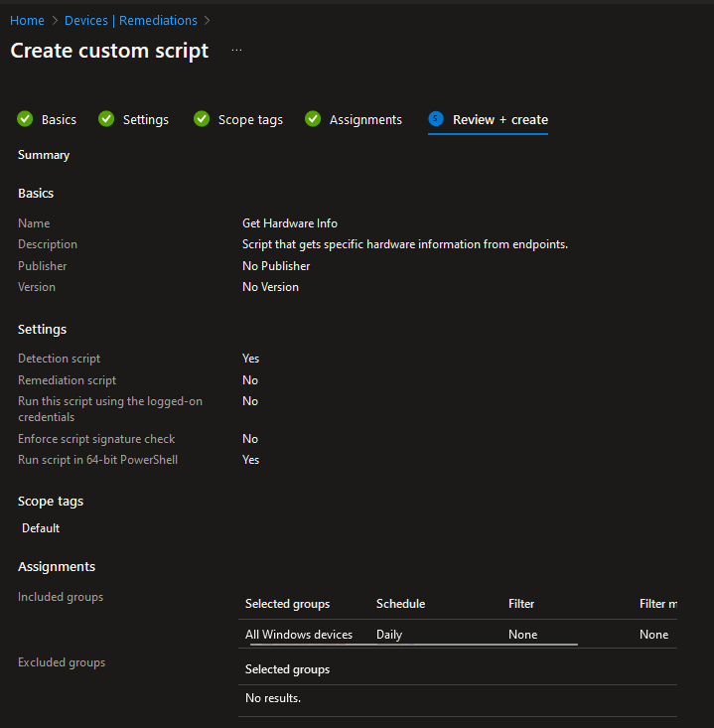The height and width of the screenshot is (728, 714).
Task: Switch to the Assignments step tab
Action: [x=365, y=120]
